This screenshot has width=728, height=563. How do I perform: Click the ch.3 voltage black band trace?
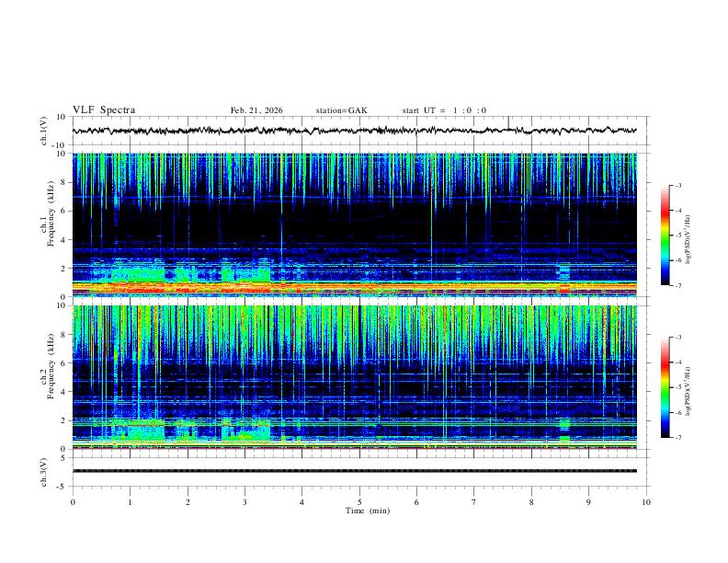point(355,471)
